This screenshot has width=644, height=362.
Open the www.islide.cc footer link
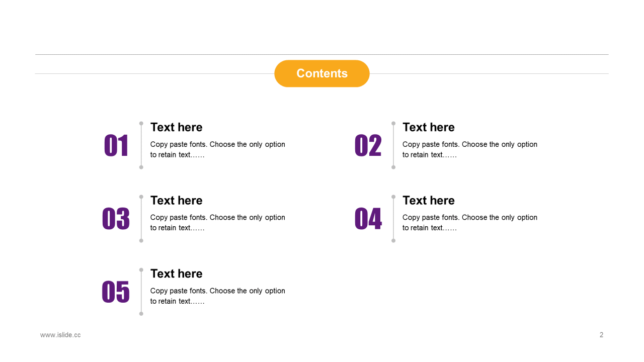60,335
